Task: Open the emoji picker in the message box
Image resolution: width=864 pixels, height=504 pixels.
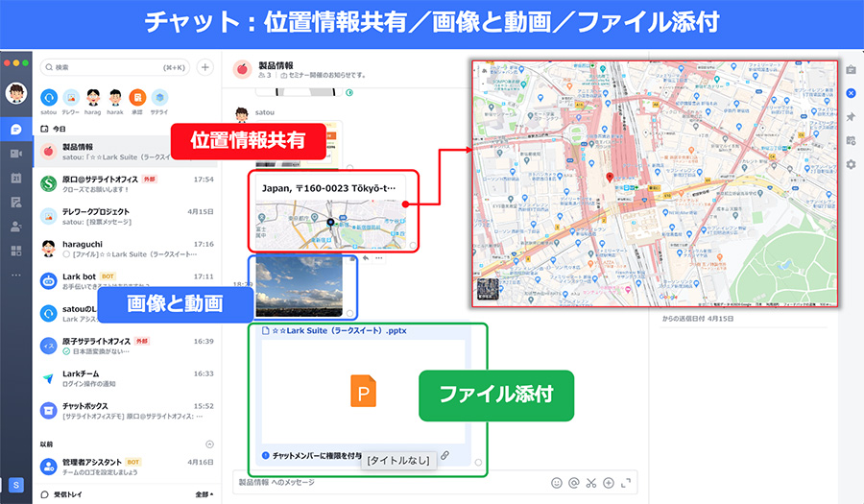Action: coord(557,483)
